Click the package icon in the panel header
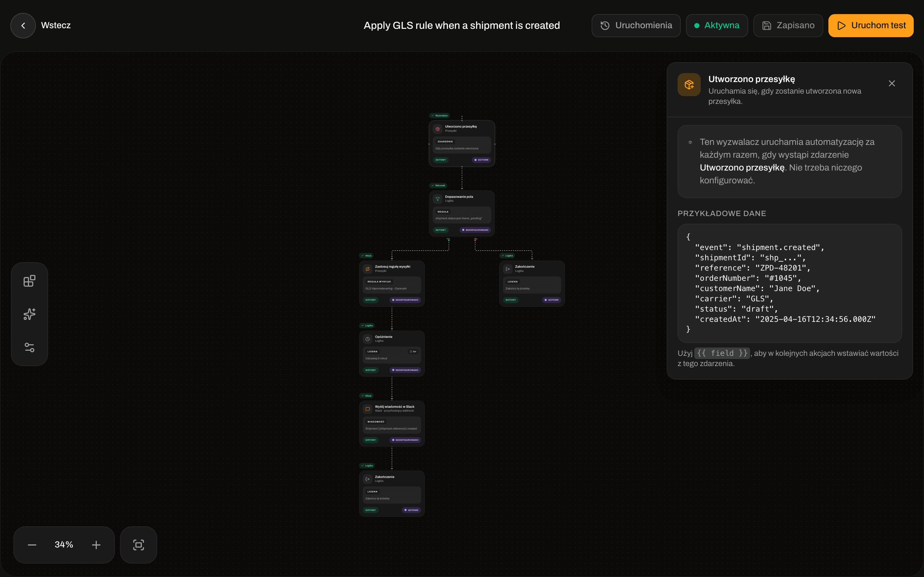 (689, 85)
